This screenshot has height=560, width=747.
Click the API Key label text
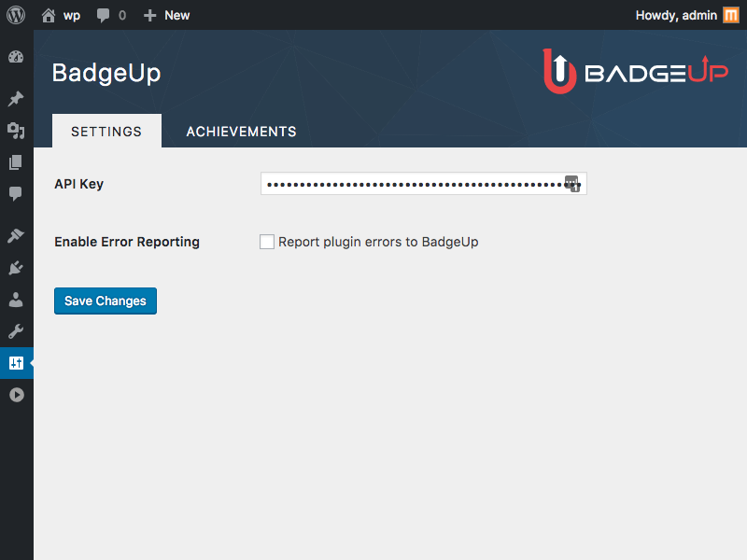click(x=78, y=184)
